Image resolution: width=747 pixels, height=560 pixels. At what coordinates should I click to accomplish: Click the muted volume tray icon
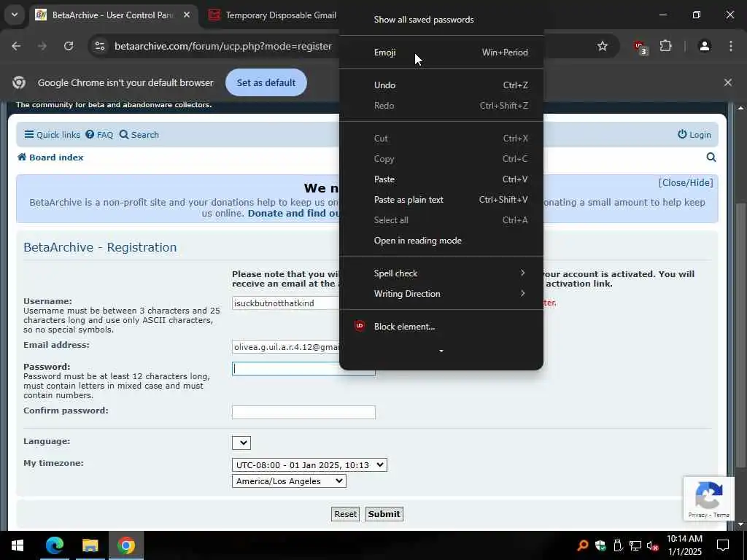tap(653, 545)
